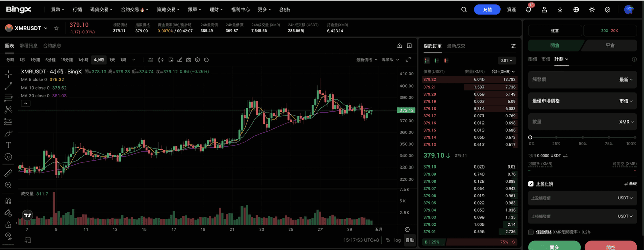The height and width of the screenshot is (250, 644).
Task: Uncheck the 止盈止損 checkbox
Action: point(531,184)
